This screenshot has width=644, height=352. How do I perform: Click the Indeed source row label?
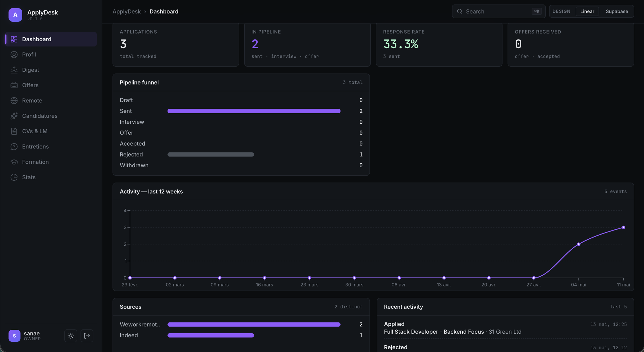[128, 335]
